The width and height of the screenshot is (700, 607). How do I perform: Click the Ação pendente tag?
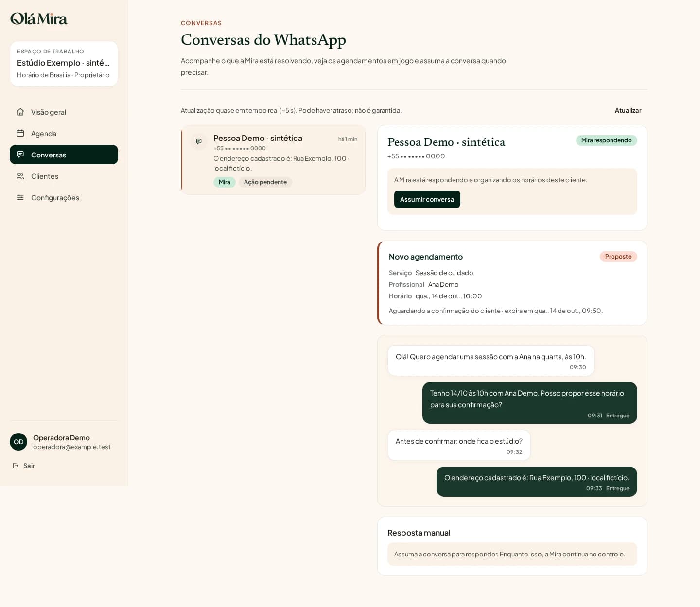[x=265, y=182]
